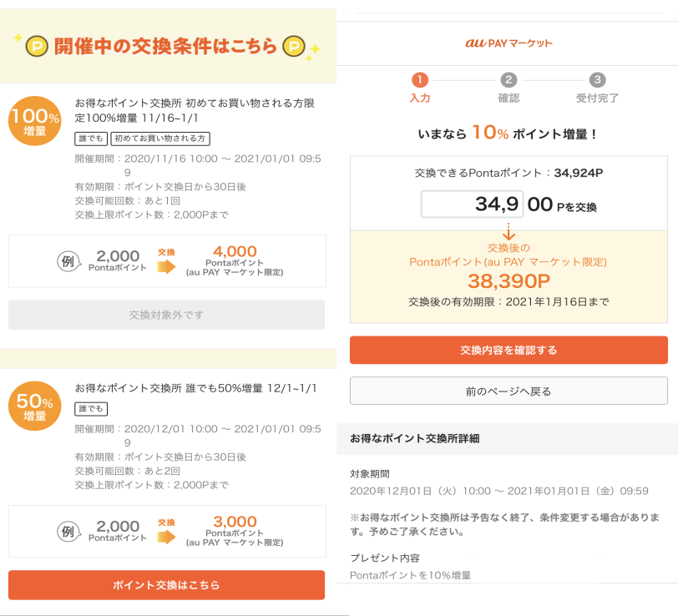Viewport: 678px width, 616px height.
Task: Click the orange 交換 arrow in 4,000 example
Action: click(x=166, y=267)
